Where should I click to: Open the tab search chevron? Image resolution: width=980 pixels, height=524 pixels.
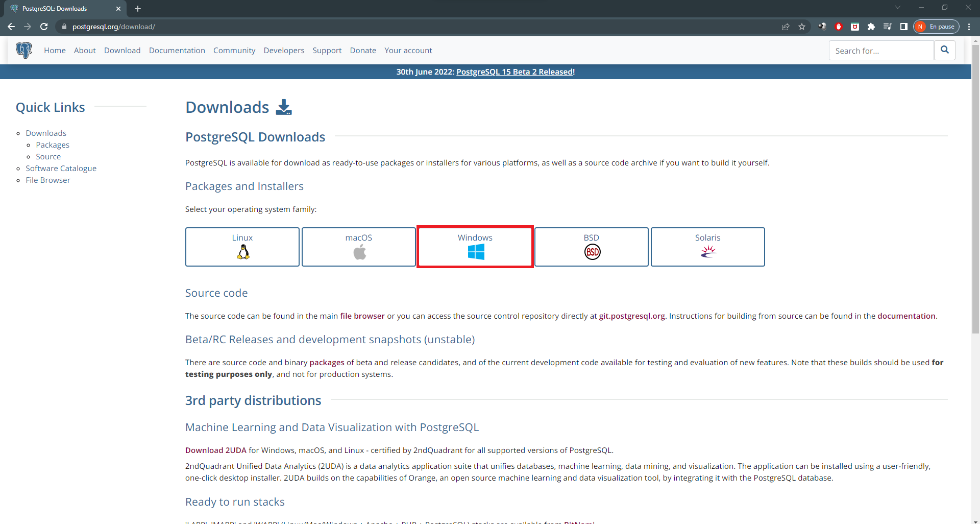897,7
